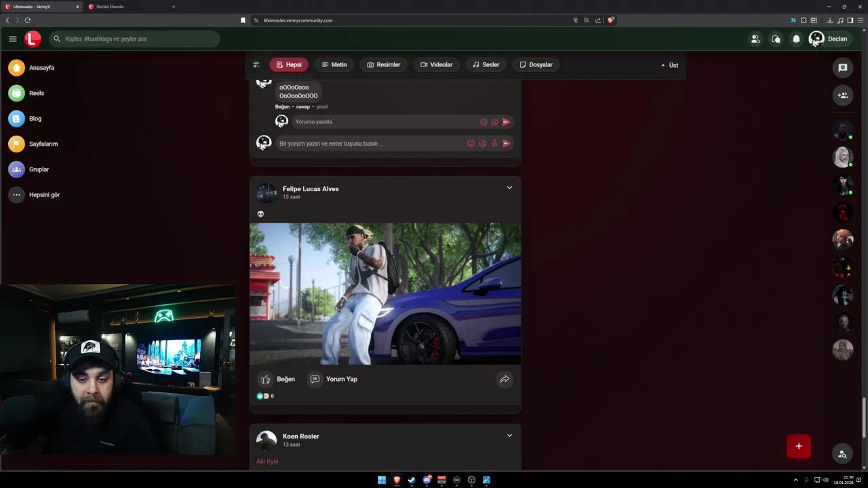This screenshot has height=488, width=868.
Task: Open the chat settings icon at the top of the right sidebar
Action: [x=843, y=68]
